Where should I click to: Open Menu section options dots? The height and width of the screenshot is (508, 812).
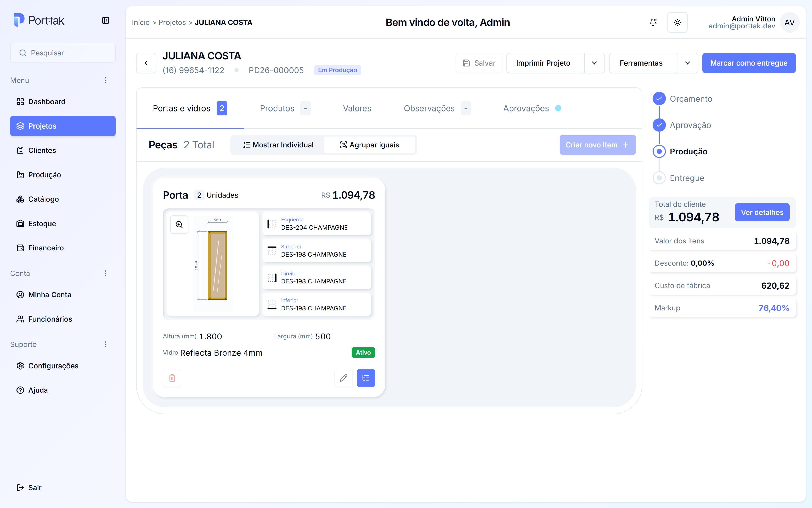click(105, 80)
